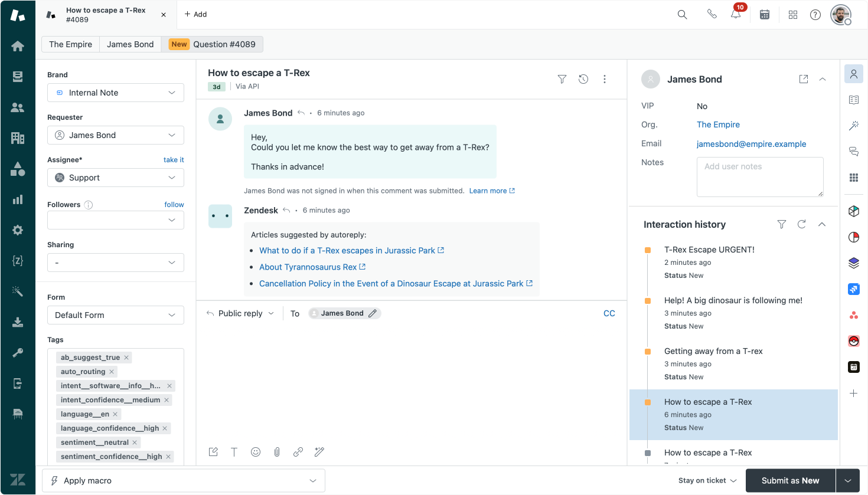Select Question #4089 tab
The width and height of the screenshot is (868, 495).
pyautogui.click(x=213, y=44)
